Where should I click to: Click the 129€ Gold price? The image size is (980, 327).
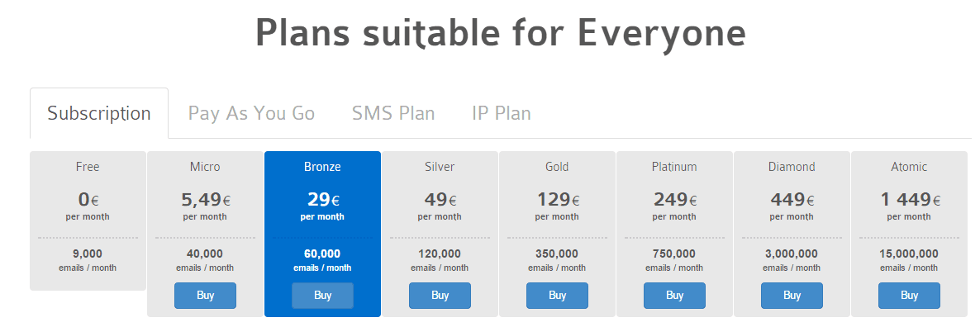pos(558,200)
